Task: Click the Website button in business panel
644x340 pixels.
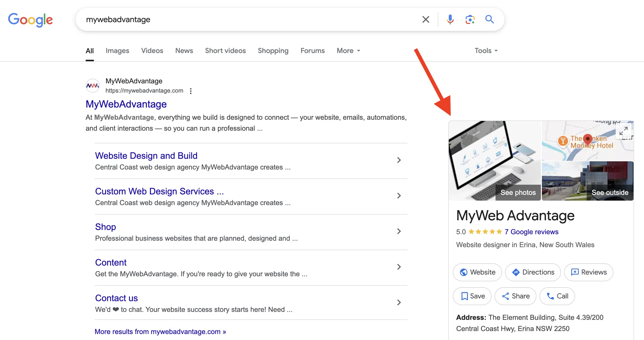Action: pos(477,272)
